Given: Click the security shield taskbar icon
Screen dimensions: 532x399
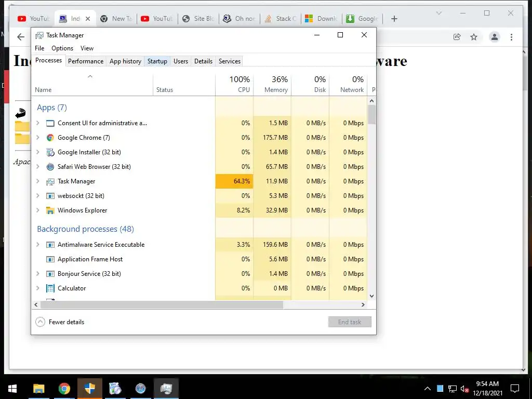Looking at the screenshot, I should pyautogui.click(x=89, y=389).
